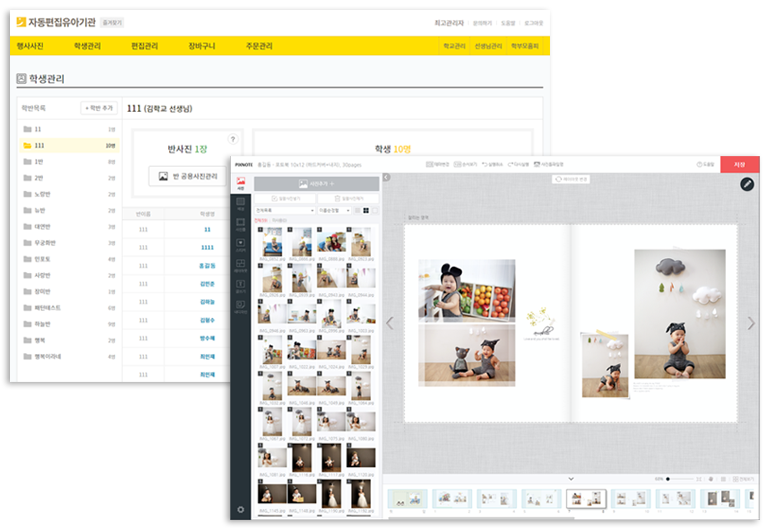Image resolution: width=770 pixels, height=530 pixels.
Task: Click the red save button in editor
Action: pyautogui.click(x=740, y=165)
